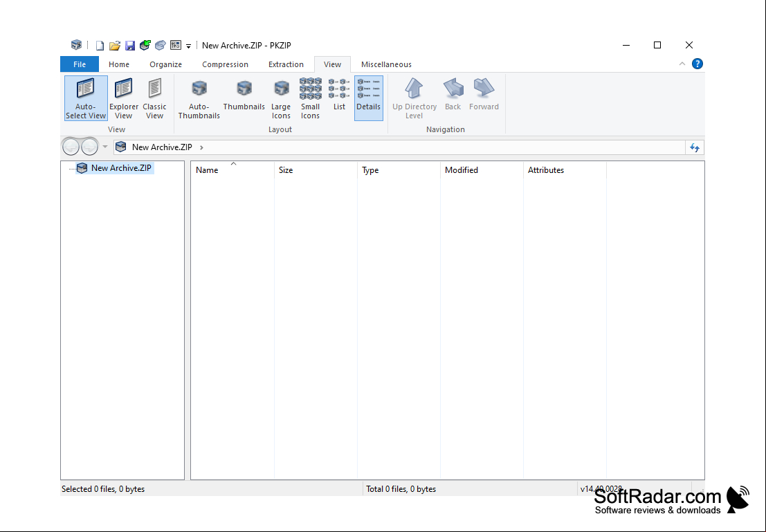Open an archive using the folder icon
Viewport: 766px width, 532px height.
click(x=115, y=46)
